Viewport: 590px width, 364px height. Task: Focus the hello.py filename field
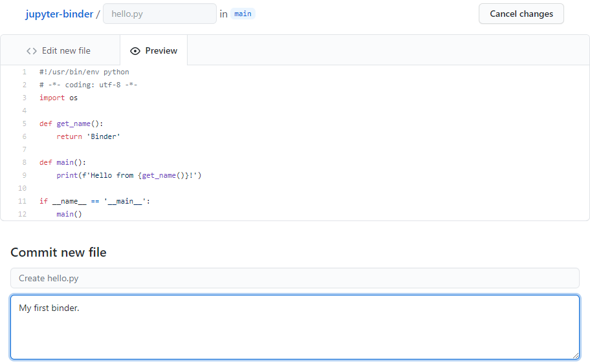[159, 14]
